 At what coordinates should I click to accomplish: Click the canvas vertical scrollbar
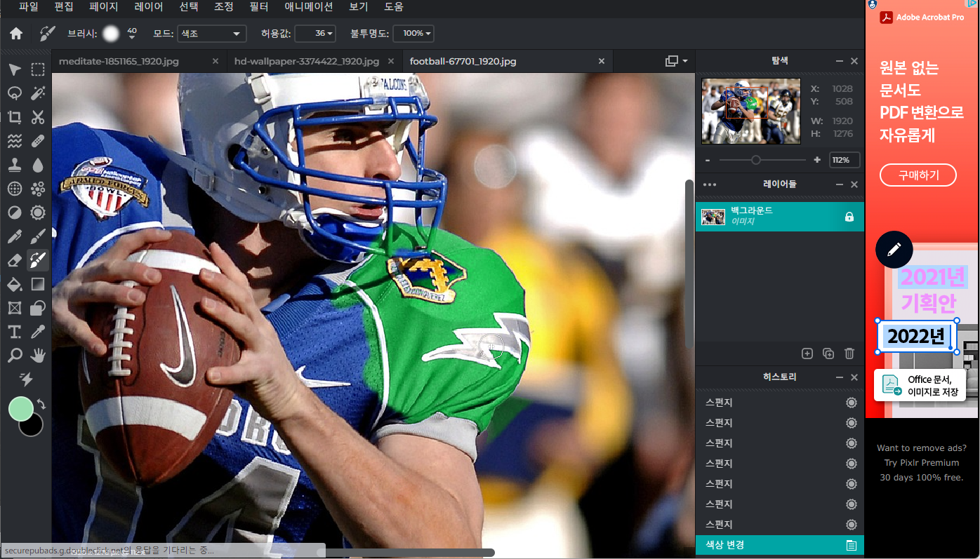click(x=689, y=264)
